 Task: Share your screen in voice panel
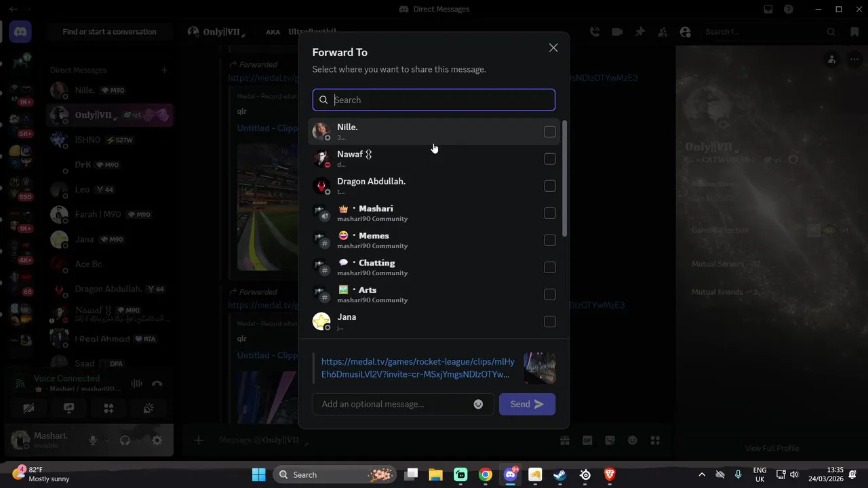pos(68,408)
